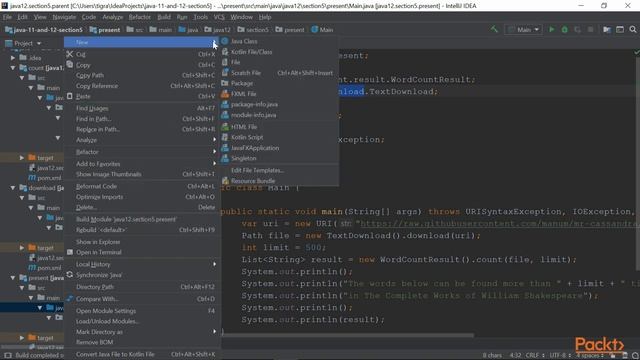The height and width of the screenshot is (360, 640).
Task: Open the Window menu
Action: pyautogui.click(x=242, y=17)
